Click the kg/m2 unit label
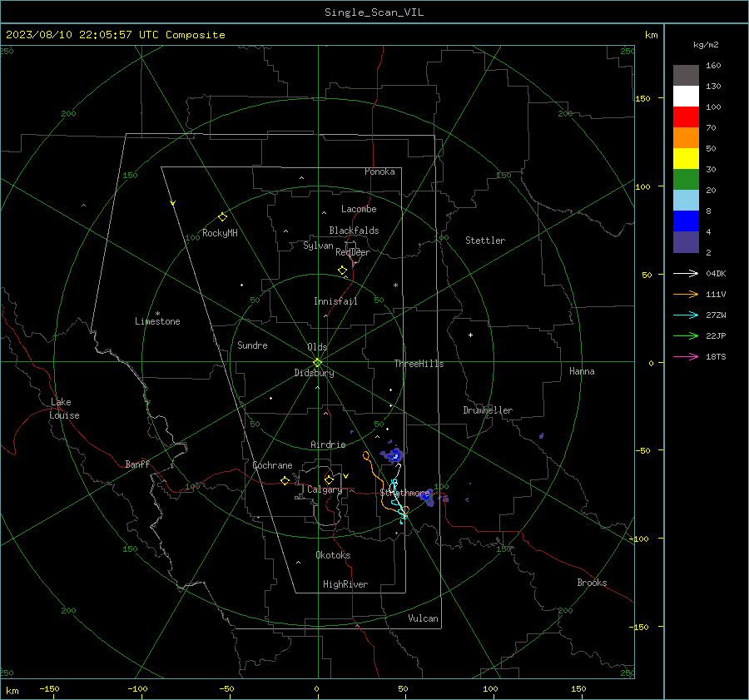This screenshot has width=749, height=700. coord(706,45)
